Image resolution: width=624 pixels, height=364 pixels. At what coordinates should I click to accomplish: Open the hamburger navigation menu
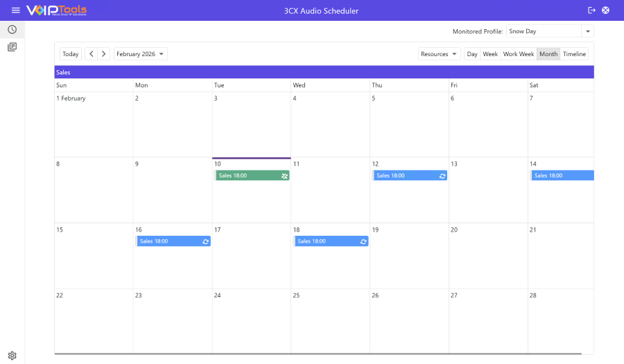[16, 10]
